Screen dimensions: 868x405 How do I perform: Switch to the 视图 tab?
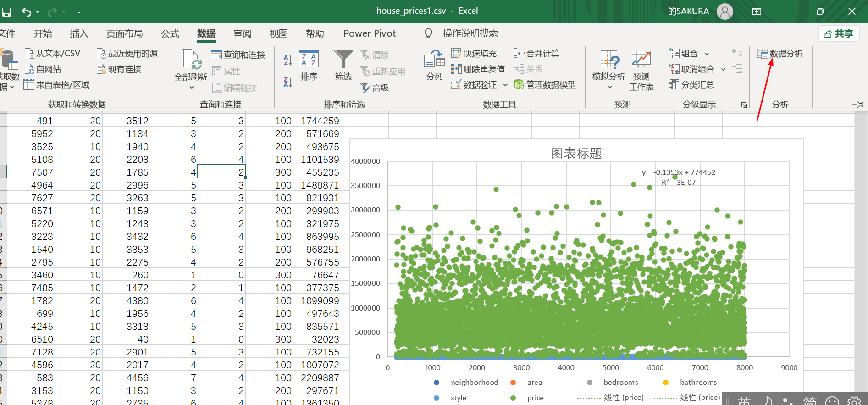[x=279, y=33]
